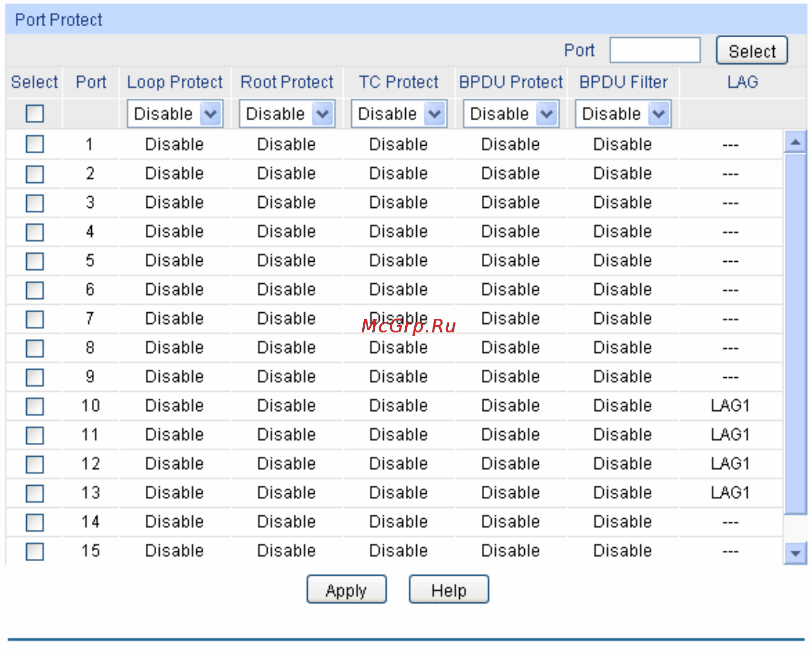Click the Loop Protect column header

pos(175,82)
